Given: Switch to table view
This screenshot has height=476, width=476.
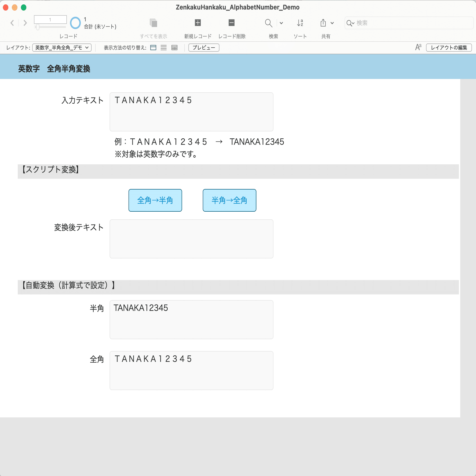Looking at the screenshot, I should 174,48.
